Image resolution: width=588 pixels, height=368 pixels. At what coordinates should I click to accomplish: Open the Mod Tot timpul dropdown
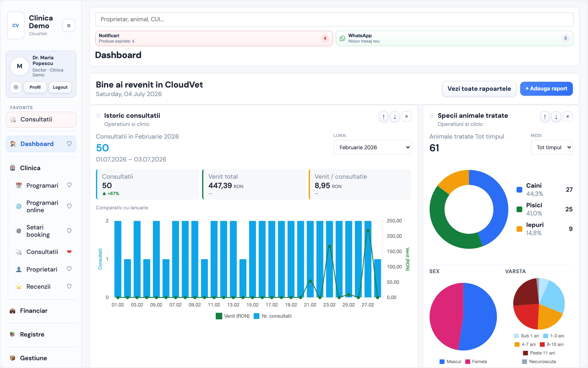click(x=551, y=147)
